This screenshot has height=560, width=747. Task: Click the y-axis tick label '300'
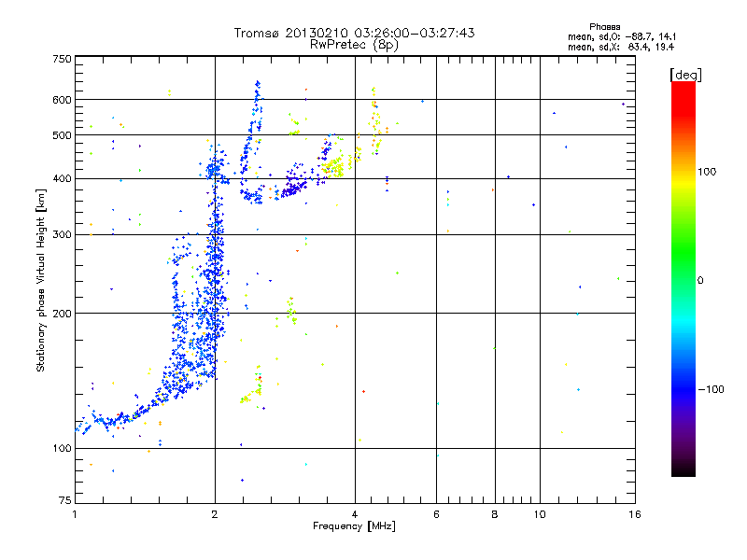click(63, 235)
